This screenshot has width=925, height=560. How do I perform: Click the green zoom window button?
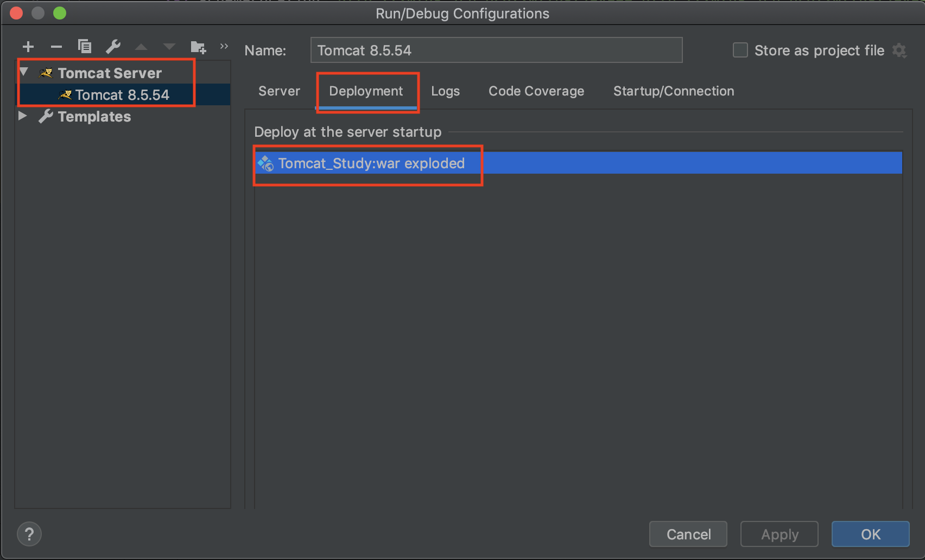60,13
